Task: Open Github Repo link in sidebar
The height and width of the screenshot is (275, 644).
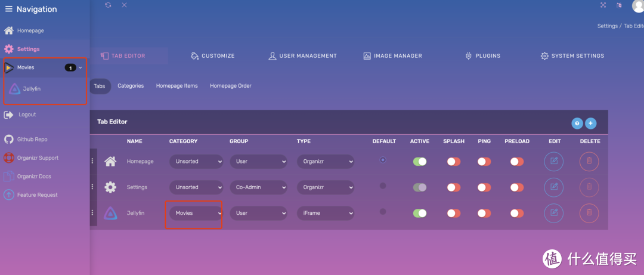Action: click(32, 139)
